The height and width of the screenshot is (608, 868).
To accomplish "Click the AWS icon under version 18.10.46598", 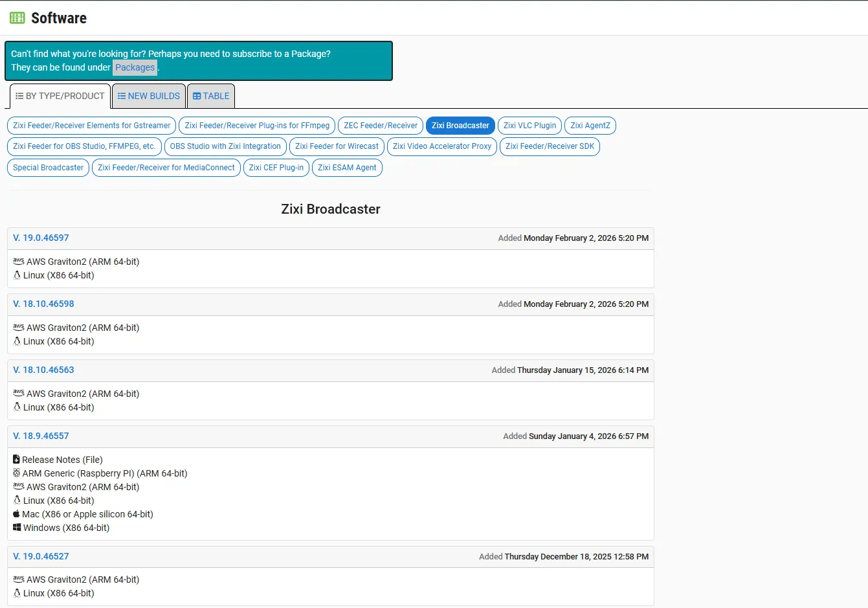I will pos(19,328).
